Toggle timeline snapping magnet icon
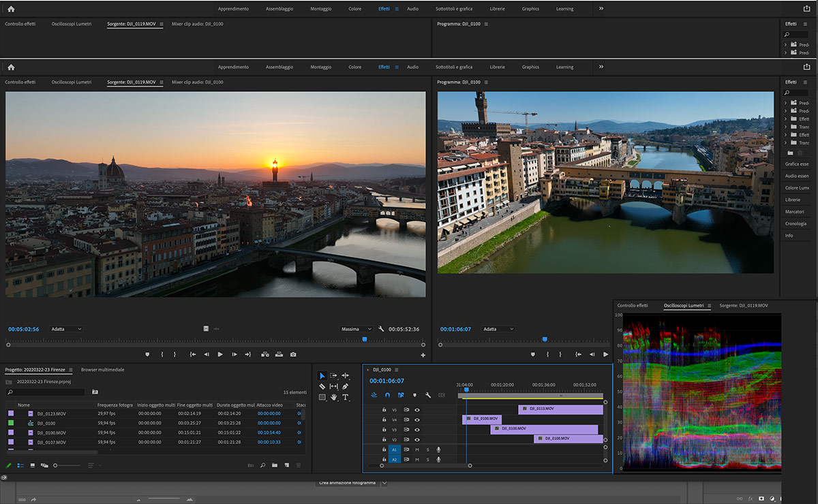 (387, 395)
